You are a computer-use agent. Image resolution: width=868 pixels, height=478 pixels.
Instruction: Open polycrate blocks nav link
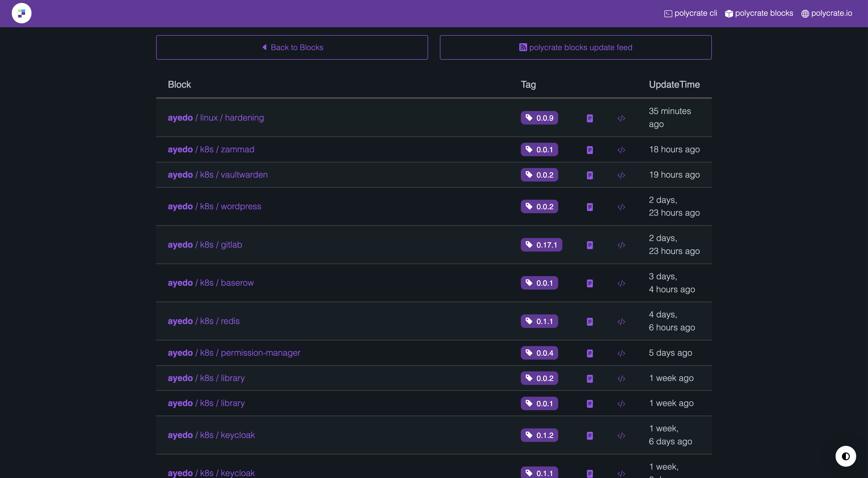coord(759,13)
